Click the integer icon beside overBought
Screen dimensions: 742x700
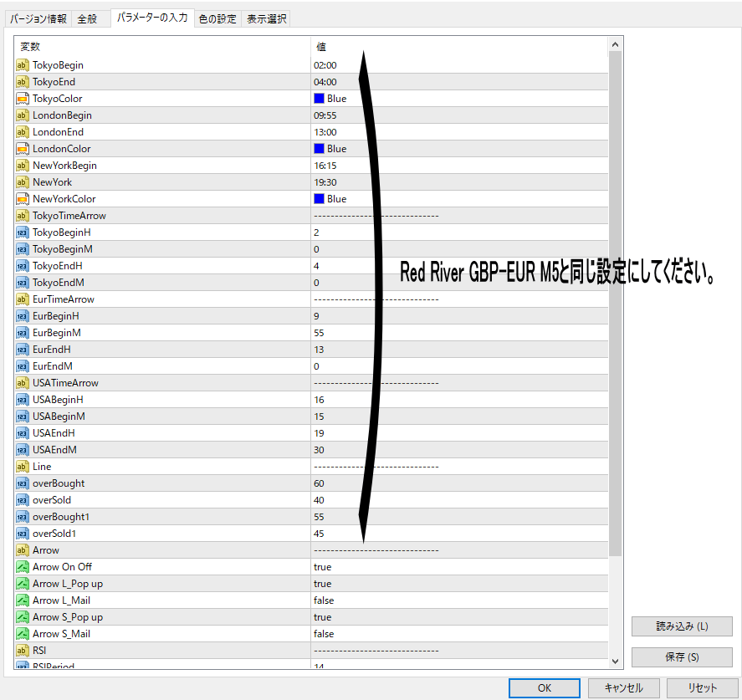coord(22,483)
